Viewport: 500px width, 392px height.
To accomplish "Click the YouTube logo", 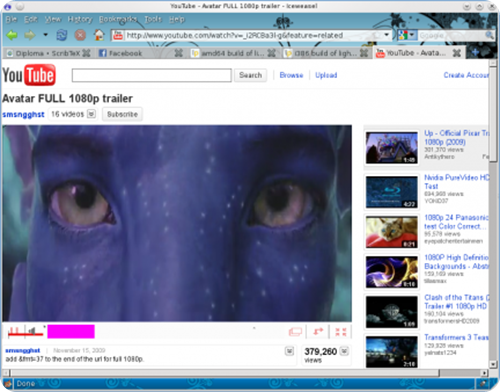I will click(29, 75).
